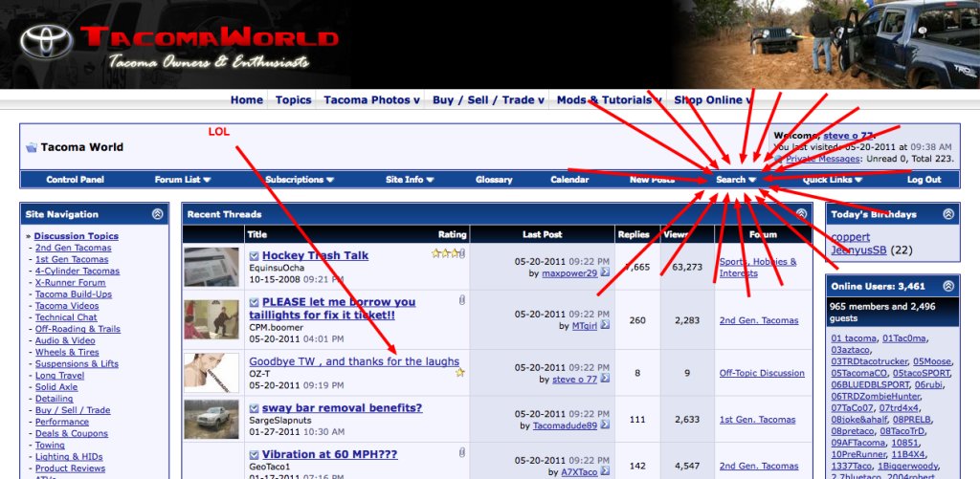Click new-post icon beside Vibration at 60 MPH
The height and width of the screenshot is (479, 980).
click(254, 455)
